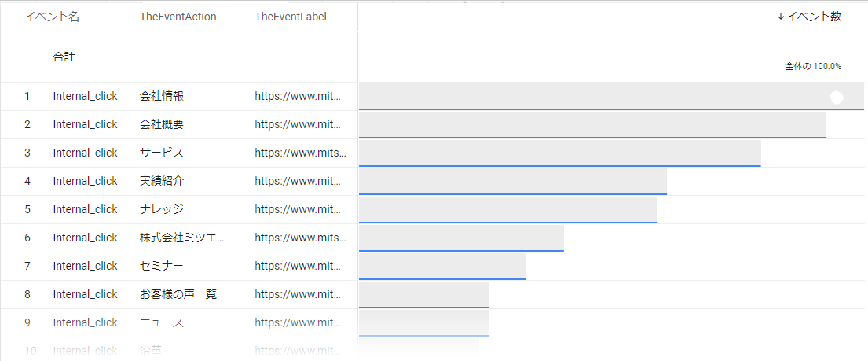
Task: Click the event count bar for 会社概要
Action: tap(592, 125)
